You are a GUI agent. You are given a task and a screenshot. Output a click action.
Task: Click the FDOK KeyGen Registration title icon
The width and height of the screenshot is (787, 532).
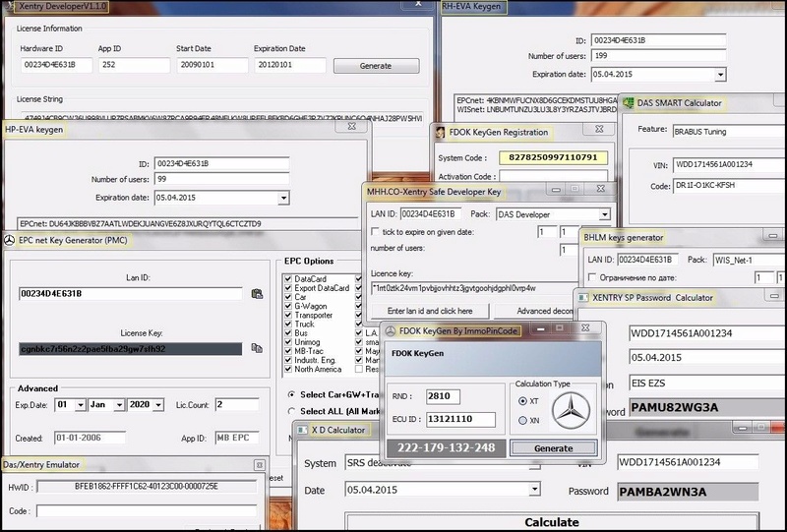440,133
